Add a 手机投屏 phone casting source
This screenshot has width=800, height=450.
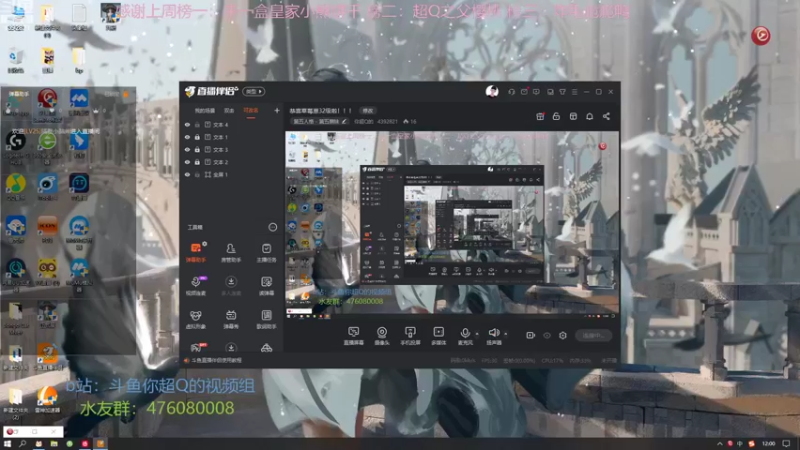tap(410, 336)
